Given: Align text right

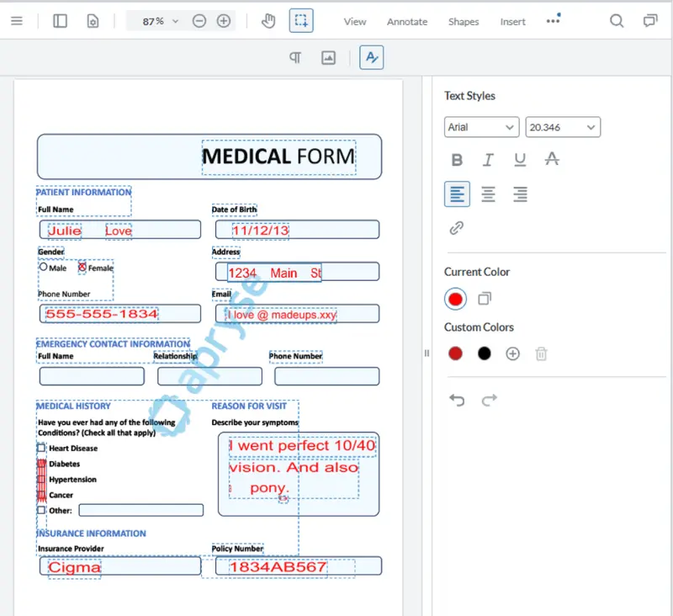Looking at the screenshot, I should point(520,194).
